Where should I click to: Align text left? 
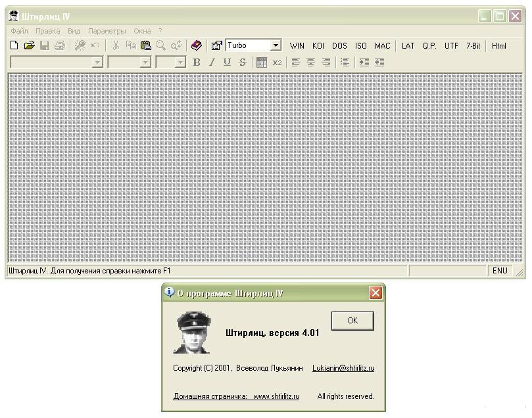[296, 62]
